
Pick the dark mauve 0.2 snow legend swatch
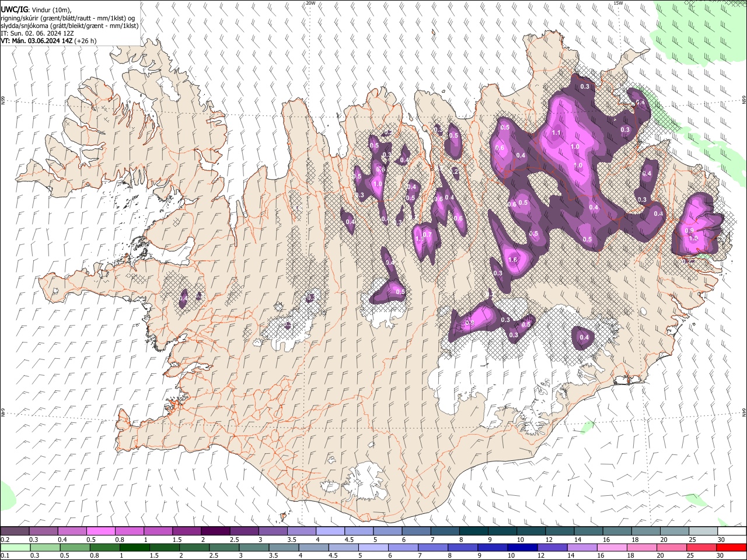15,531
